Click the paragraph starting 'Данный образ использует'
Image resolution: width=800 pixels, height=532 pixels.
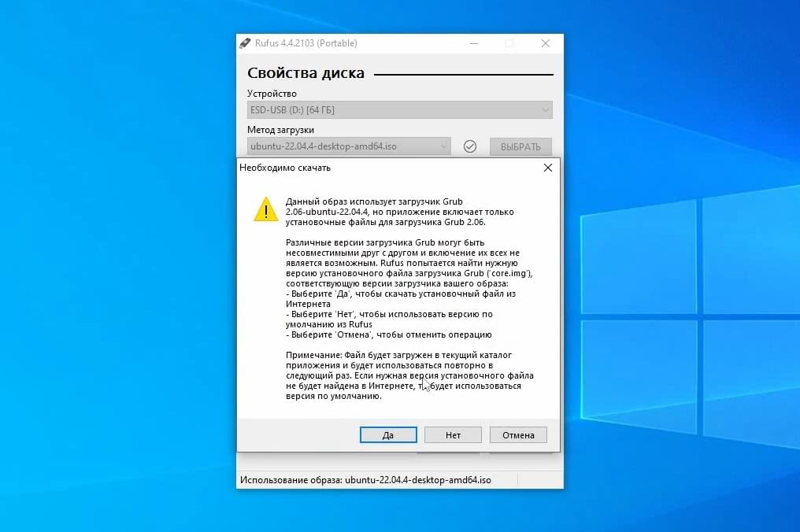point(400,212)
